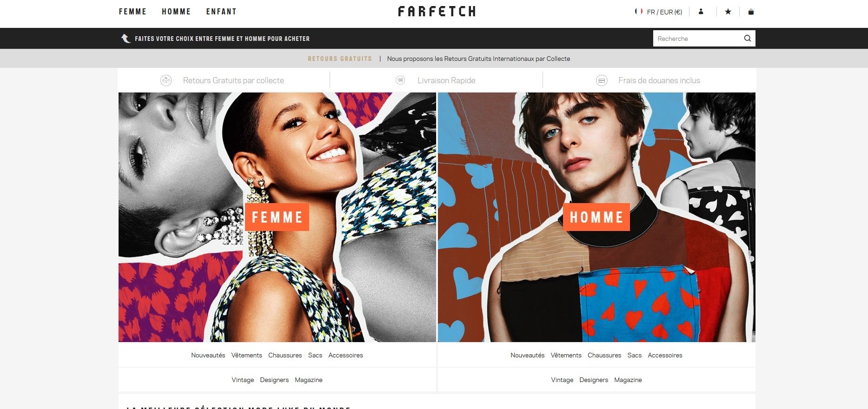
Task: Open Designers link under Homme
Action: pos(594,380)
